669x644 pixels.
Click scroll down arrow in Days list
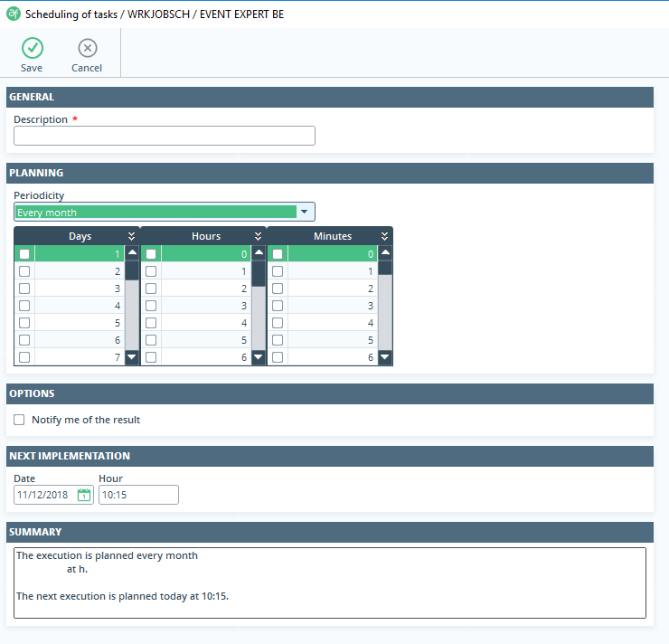132,357
